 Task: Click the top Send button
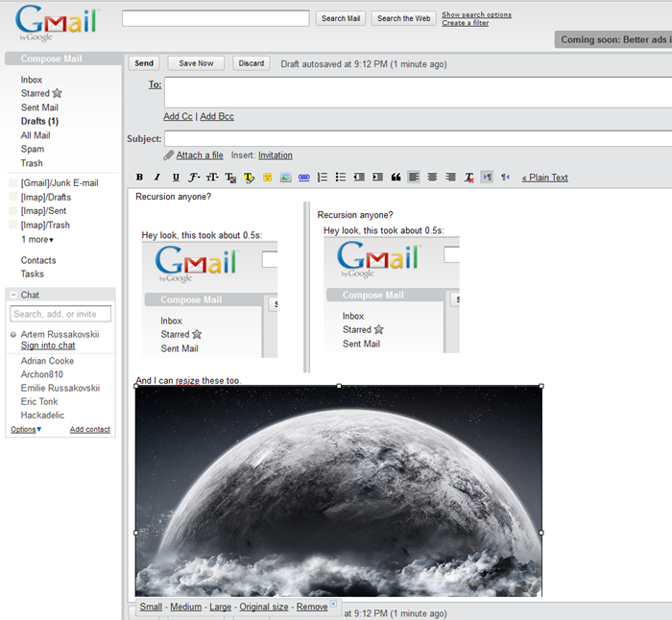coord(144,63)
